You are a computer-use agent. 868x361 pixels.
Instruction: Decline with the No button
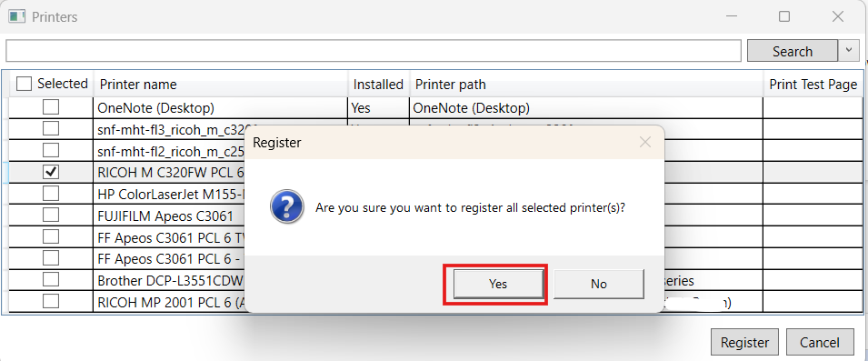click(599, 284)
